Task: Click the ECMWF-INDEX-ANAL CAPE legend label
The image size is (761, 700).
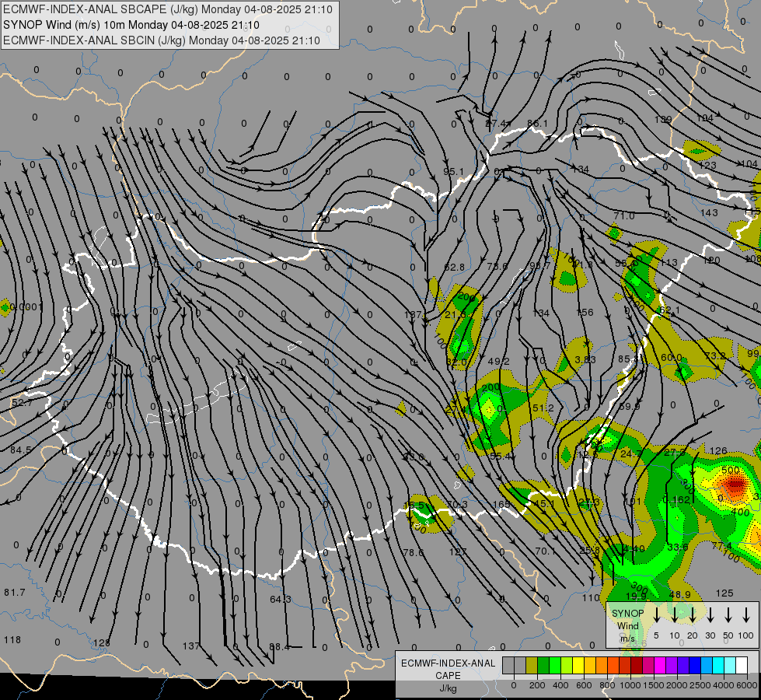Action: click(448, 669)
